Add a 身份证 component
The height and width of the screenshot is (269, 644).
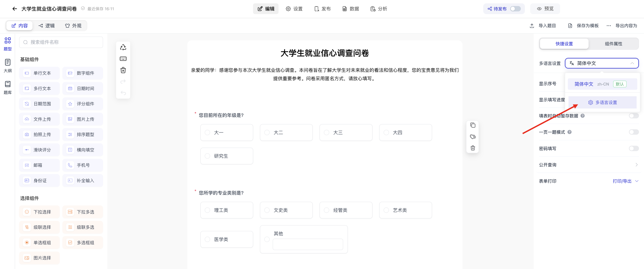point(39,181)
